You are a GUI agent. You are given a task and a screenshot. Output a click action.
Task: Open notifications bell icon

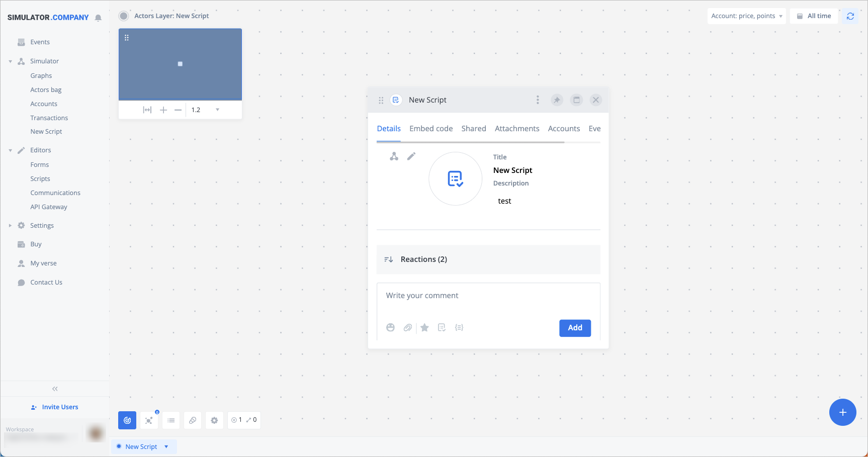pyautogui.click(x=98, y=18)
